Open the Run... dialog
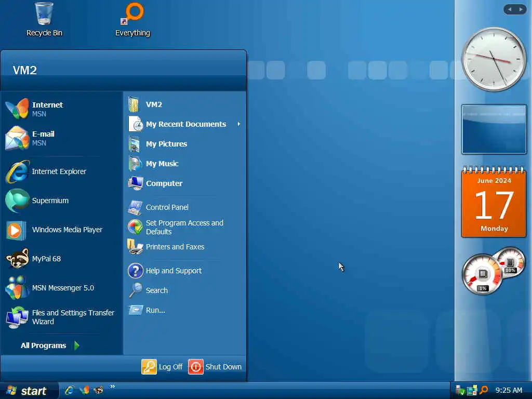Screen dimensions: 532x399 [185, 310]
